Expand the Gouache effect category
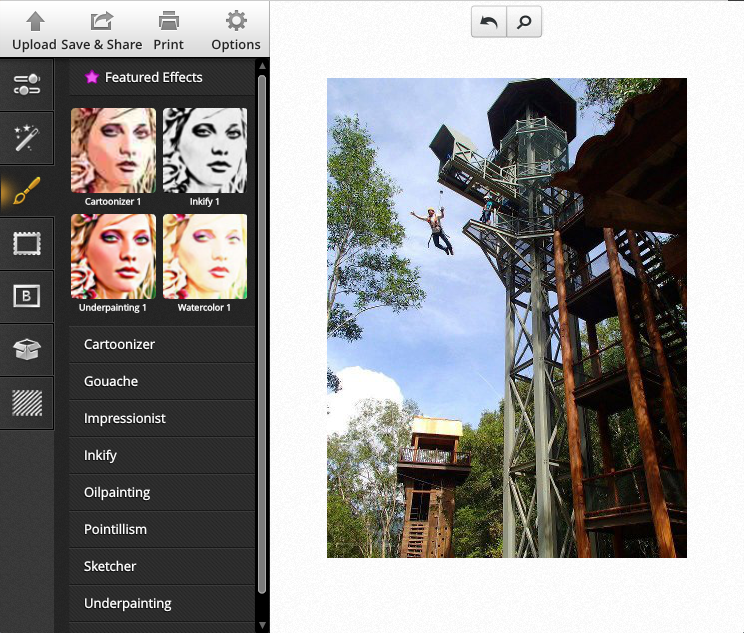The image size is (744, 633). (x=162, y=381)
